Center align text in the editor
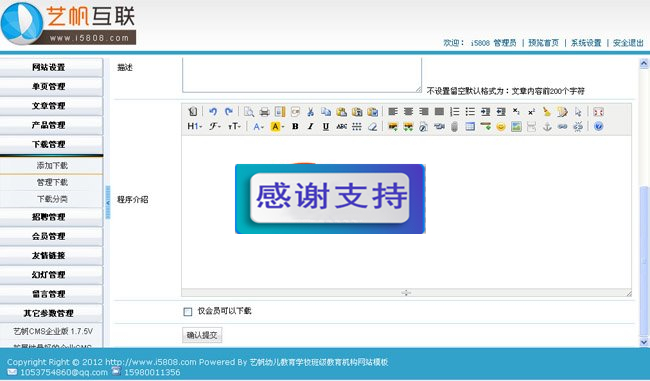The height and width of the screenshot is (381, 650). (x=408, y=112)
